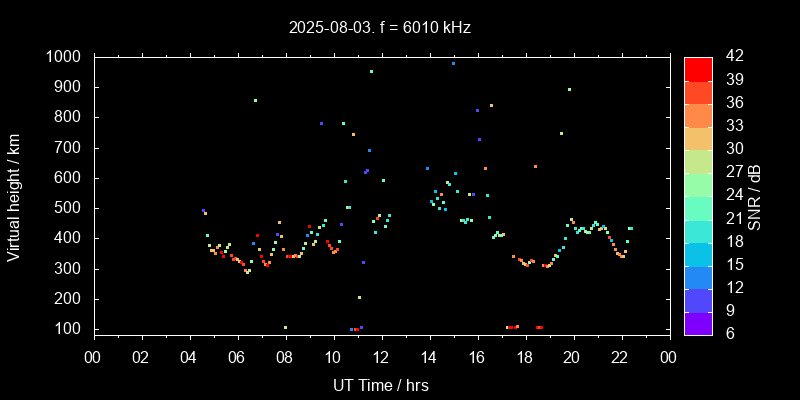800x400 pixels.
Task: Select the yellow-green 27–30 dB colorbar band
Action: tap(698, 161)
